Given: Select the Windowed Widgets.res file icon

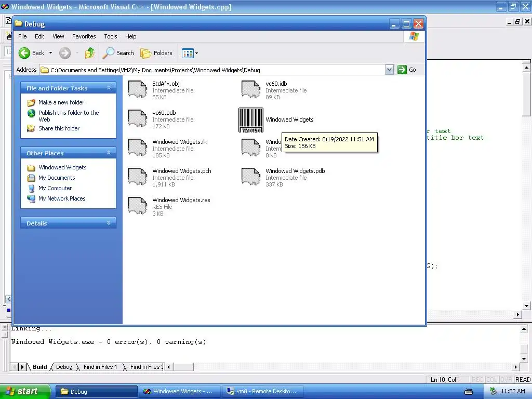Looking at the screenshot, I should (x=137, y=206).
